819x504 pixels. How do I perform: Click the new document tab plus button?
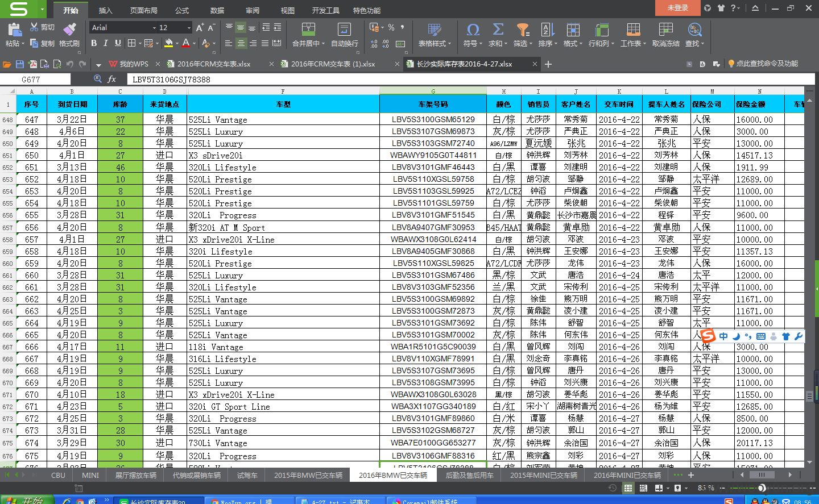[x=548, y=64]
